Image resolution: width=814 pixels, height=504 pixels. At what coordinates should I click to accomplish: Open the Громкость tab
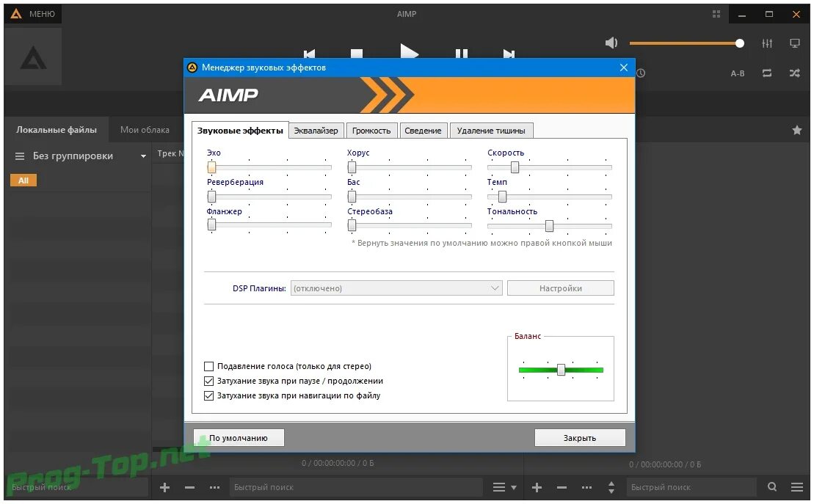pyautogui.click(x=371, y=131)
